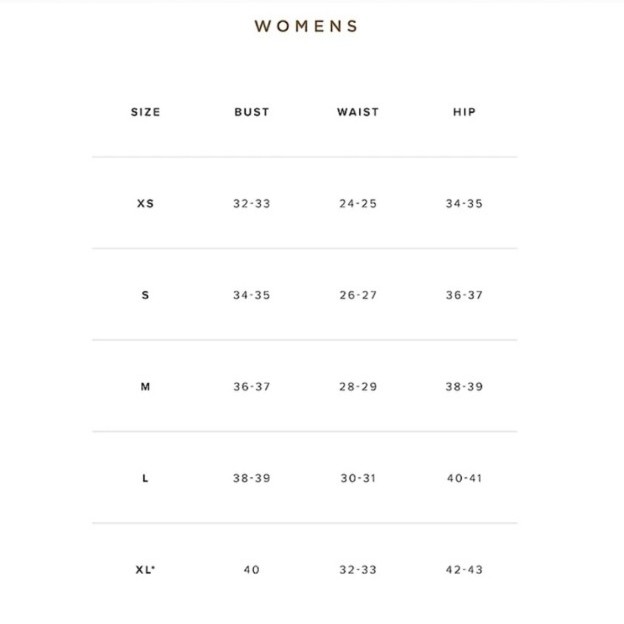
Task: Click the S size row label
Action: point(145,295)
